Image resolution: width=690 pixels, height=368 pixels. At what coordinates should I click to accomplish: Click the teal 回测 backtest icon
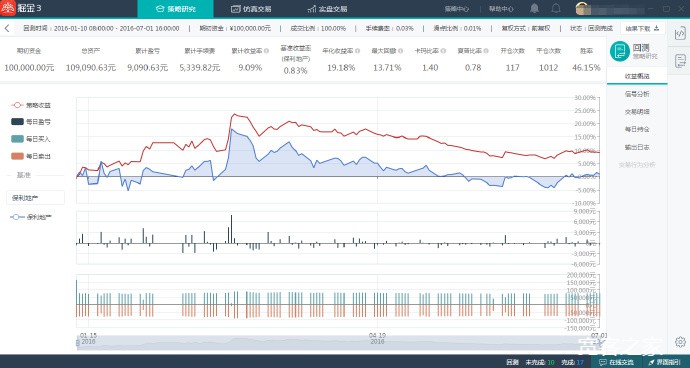(x=620, y=51)
